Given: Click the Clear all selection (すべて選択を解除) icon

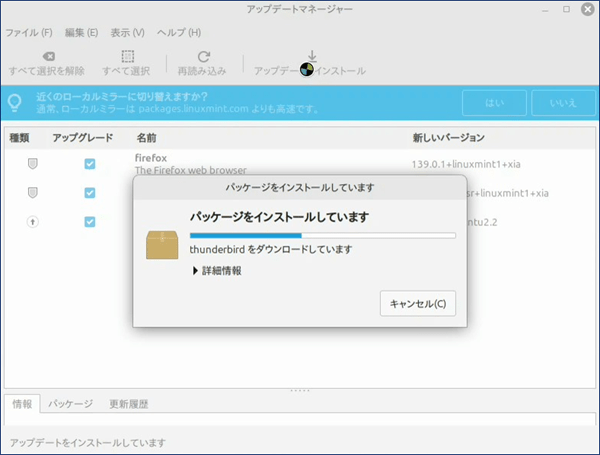Looking at the screenshot, I should tap(49, 57).
